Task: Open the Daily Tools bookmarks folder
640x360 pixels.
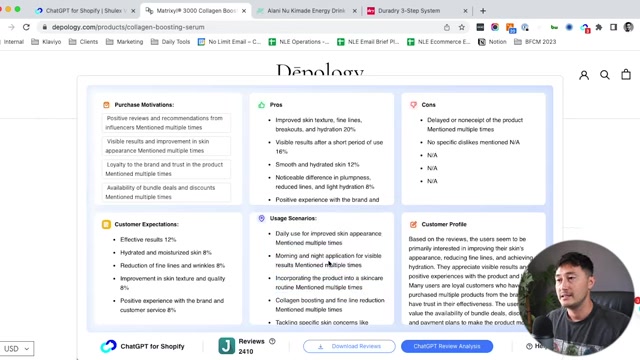Action: [x=171, y=42]
